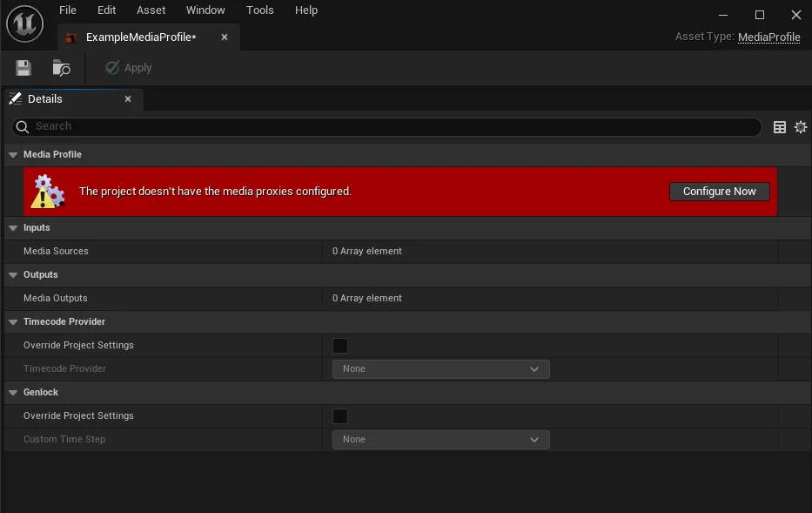Follow the MediaProfile asset type link

769,37
